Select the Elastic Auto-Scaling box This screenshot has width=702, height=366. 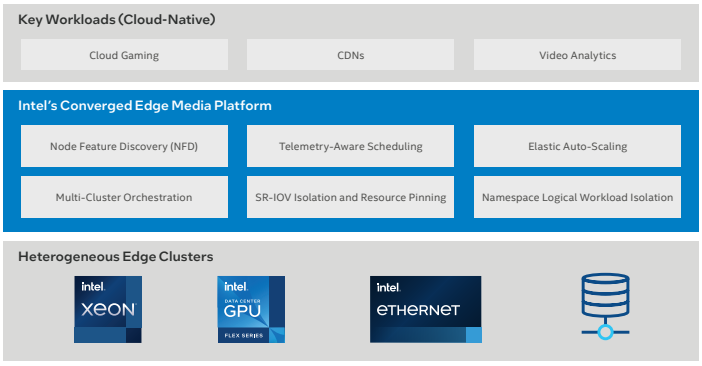[577, 146]
